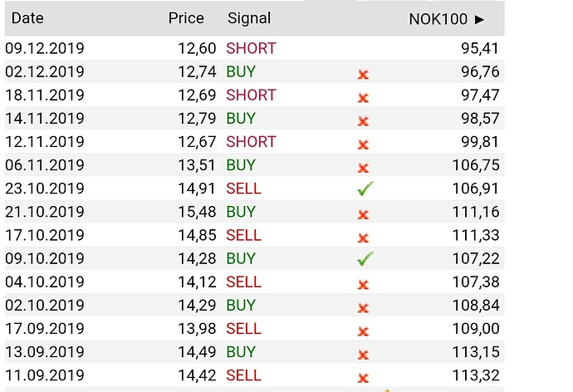Click the 113,32 NOK100 value
573x392 pixels.
[x=476, y=375]
